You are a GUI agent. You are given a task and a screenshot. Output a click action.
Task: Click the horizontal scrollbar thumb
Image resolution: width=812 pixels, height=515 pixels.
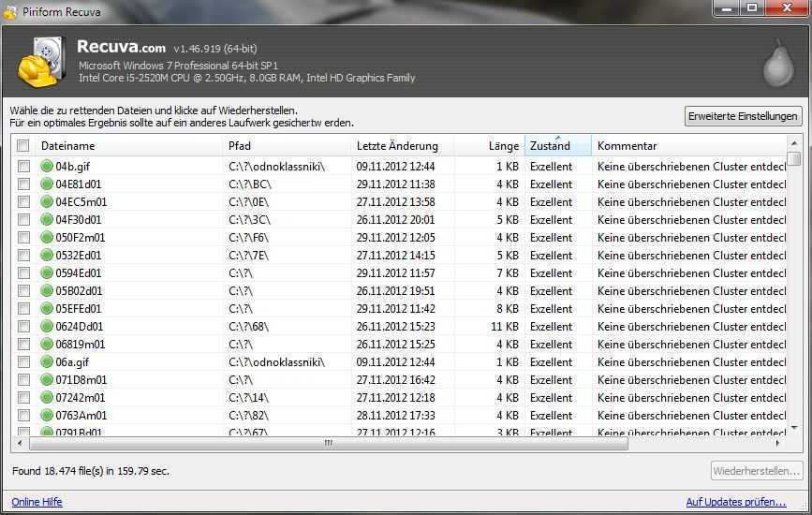(x=329, y=444)
